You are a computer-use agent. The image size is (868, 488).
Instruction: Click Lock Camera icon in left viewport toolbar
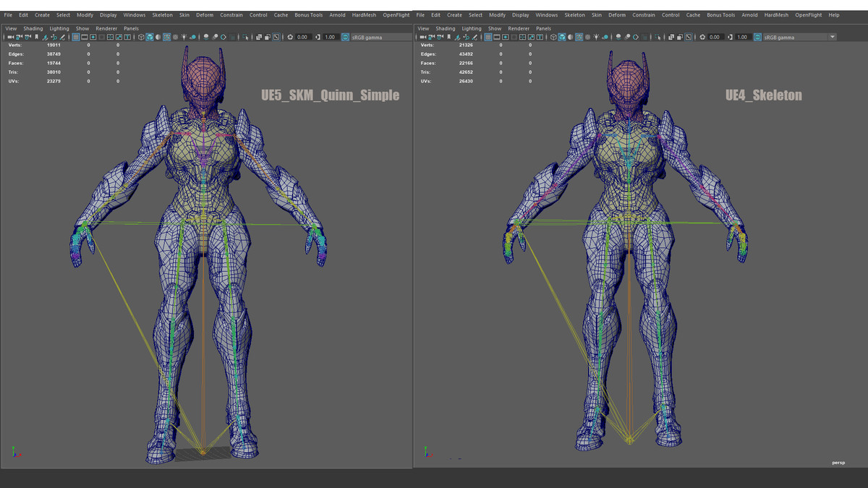click(x=19, y=37)
